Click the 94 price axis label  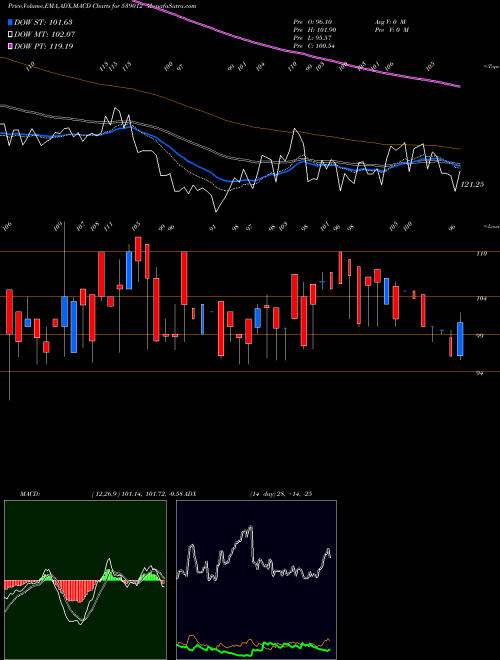pos(480,373)
